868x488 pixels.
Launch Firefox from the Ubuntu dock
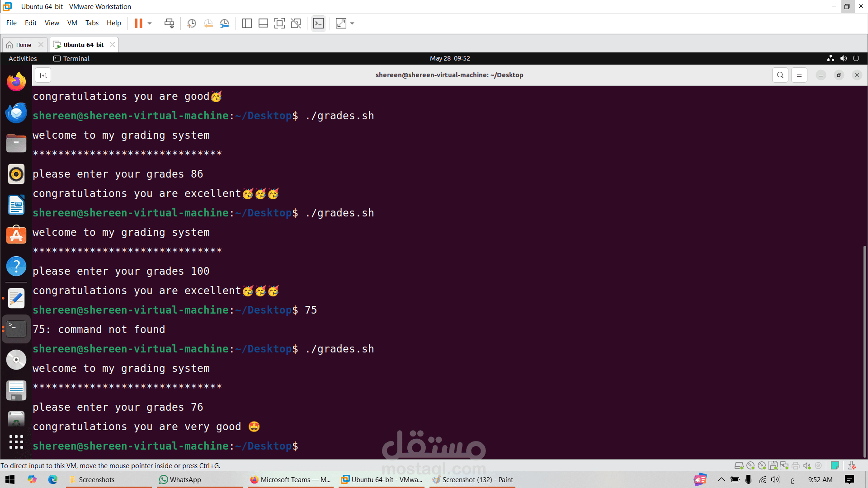(x=16, y=82)
